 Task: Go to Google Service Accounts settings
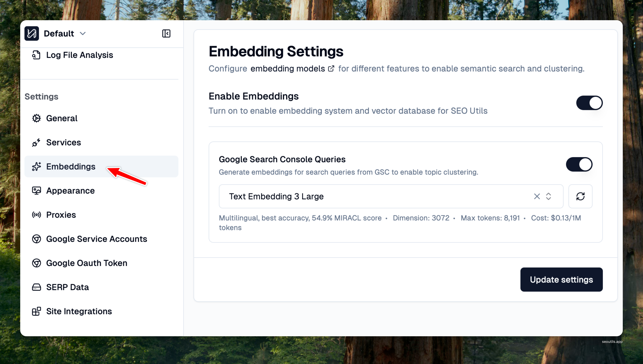(x=96, y=239)
